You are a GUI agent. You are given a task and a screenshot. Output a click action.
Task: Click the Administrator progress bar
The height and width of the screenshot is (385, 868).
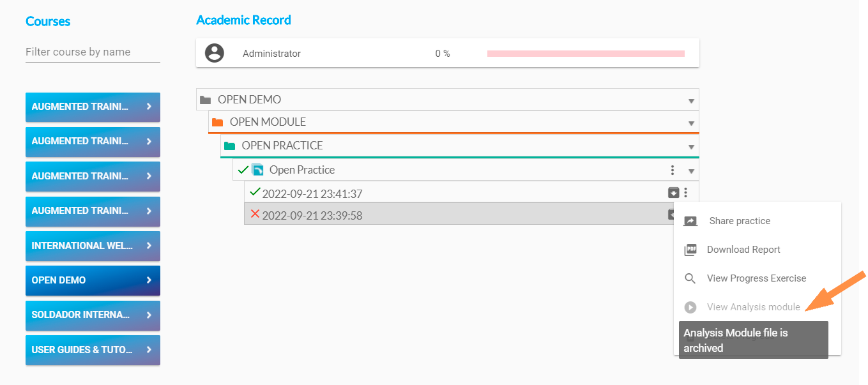tap(586, 54)
